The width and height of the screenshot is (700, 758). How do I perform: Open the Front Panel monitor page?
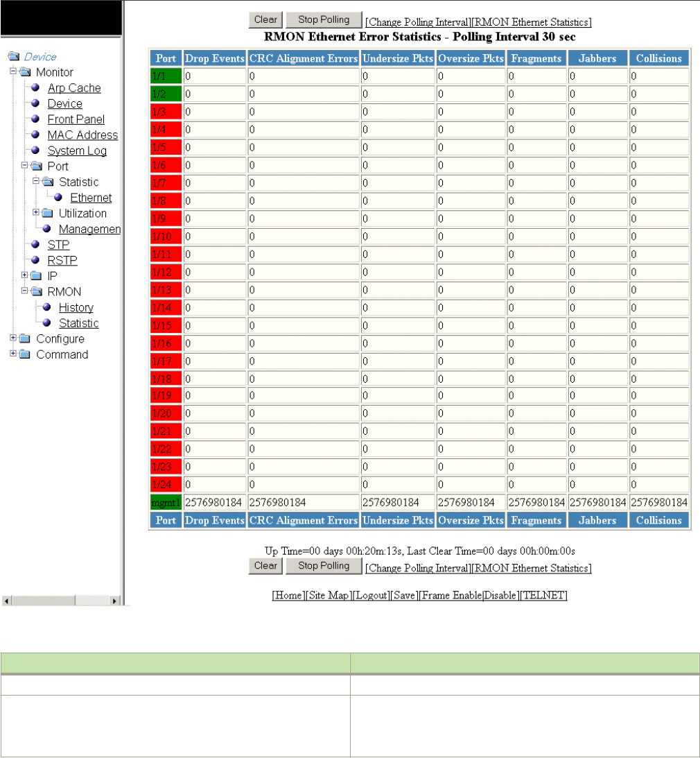tap(76, 119)
